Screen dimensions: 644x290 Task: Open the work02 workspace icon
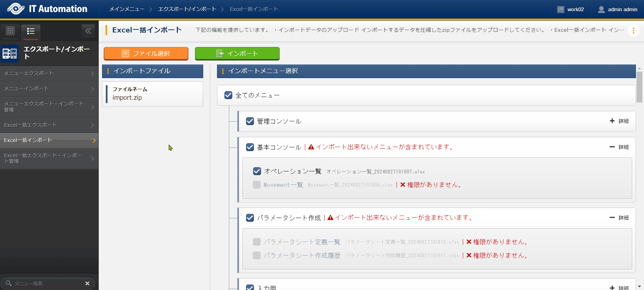coord(560,9)
